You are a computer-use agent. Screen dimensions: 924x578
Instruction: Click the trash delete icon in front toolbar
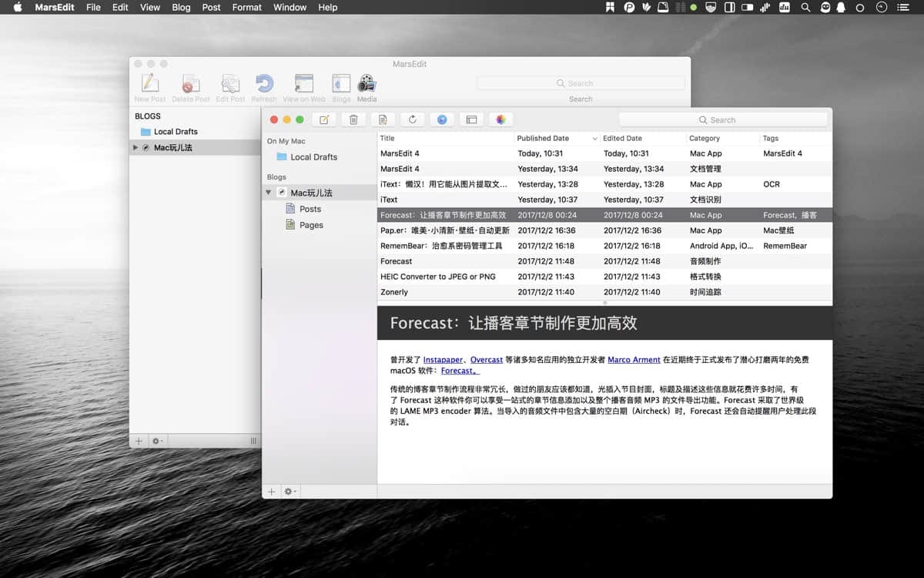pos(353,119)
